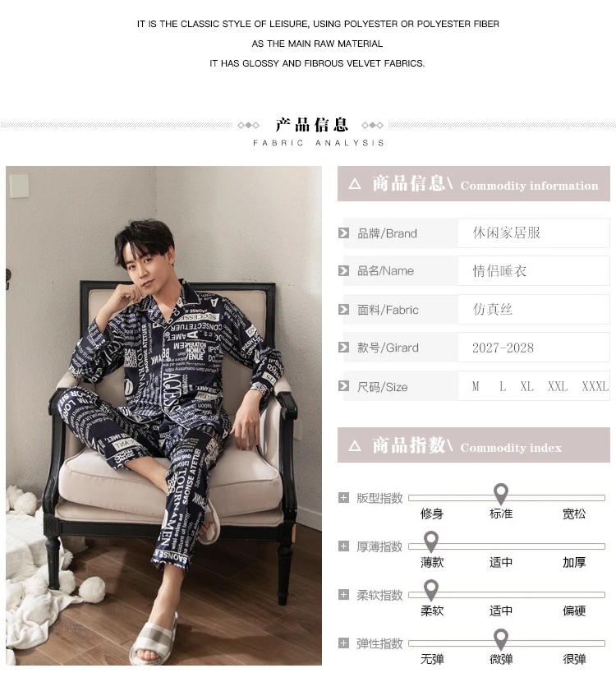Click the arrow icon beside 尺码/Size

[343, 386]
